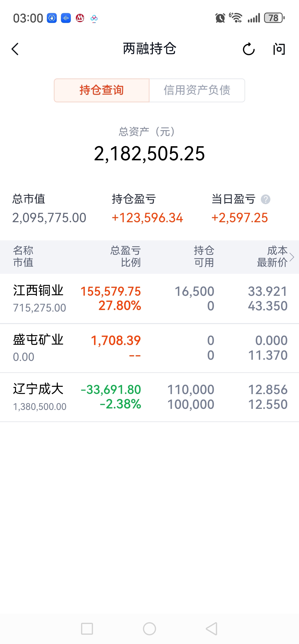Tap the blue voice recorder status icon
299x644 pixels.
coord(66,18)
